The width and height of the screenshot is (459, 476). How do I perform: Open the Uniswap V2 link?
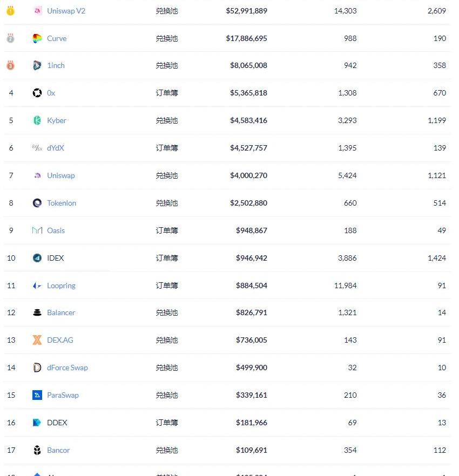point(66,11)
